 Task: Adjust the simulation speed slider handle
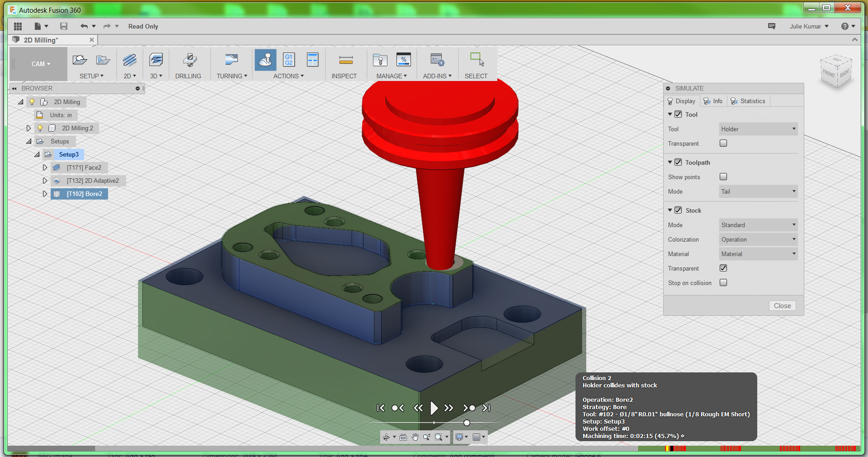(x=467, y=423)
